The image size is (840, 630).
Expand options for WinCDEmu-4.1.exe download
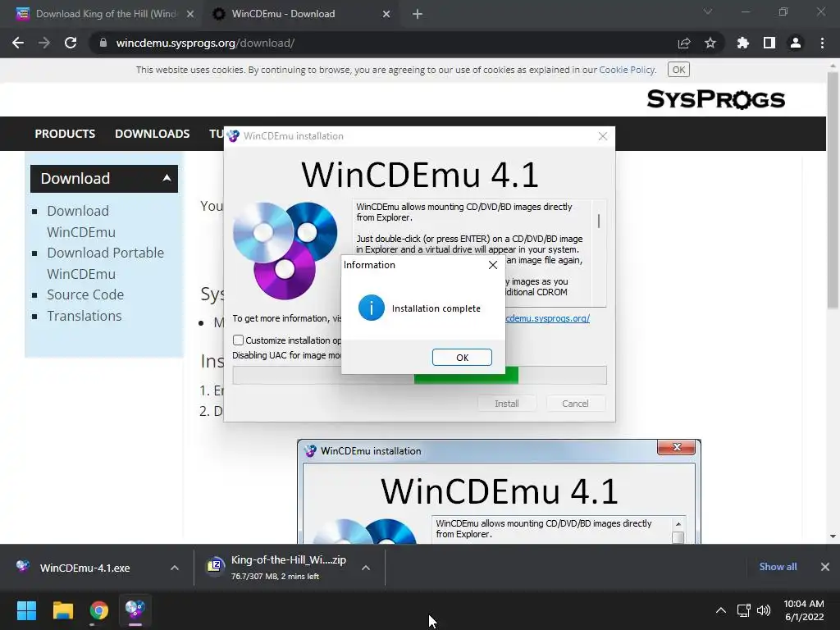(x=175, y=568)
